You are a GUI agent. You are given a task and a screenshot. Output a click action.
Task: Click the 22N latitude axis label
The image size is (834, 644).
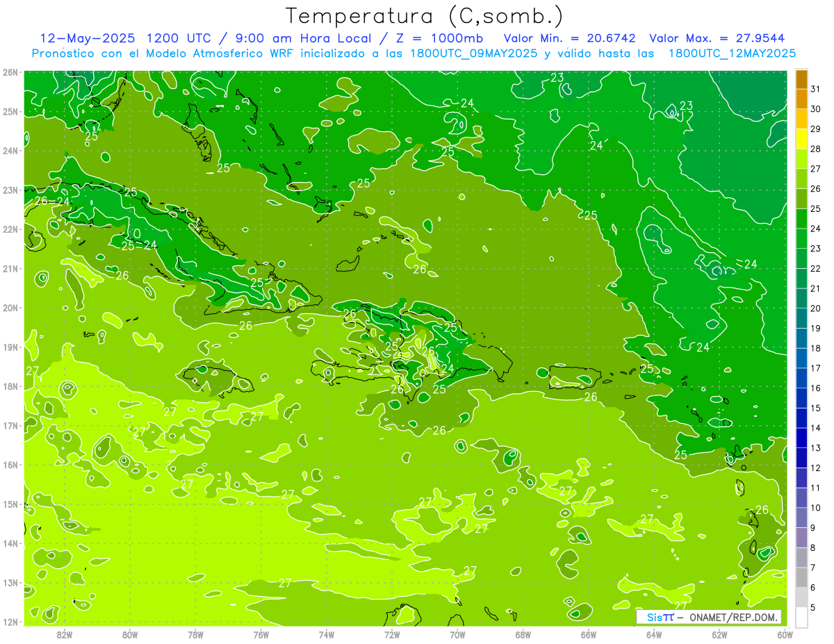10,229
